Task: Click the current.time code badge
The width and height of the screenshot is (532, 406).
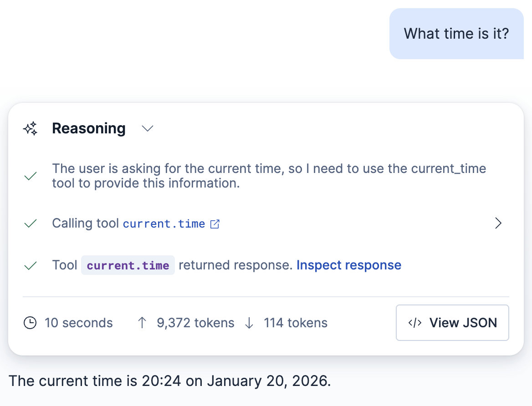Action: [128, 265]
